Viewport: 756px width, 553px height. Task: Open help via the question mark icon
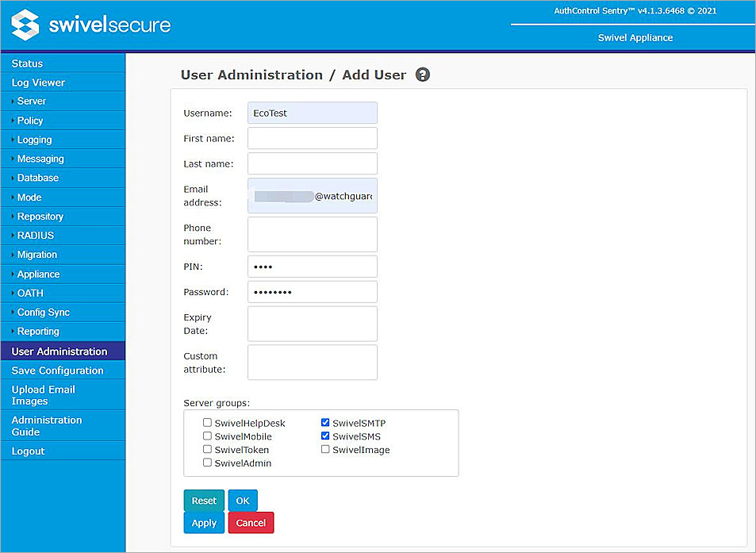422,74
